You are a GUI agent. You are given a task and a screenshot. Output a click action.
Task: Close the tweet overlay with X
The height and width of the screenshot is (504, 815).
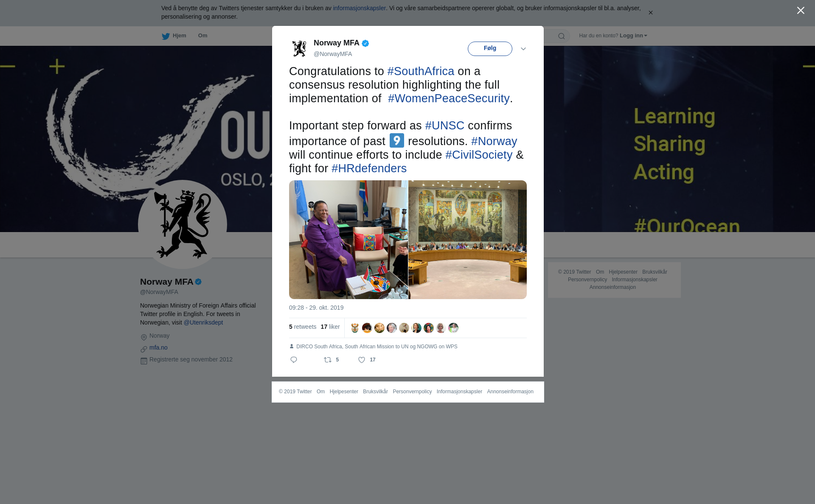801,11
